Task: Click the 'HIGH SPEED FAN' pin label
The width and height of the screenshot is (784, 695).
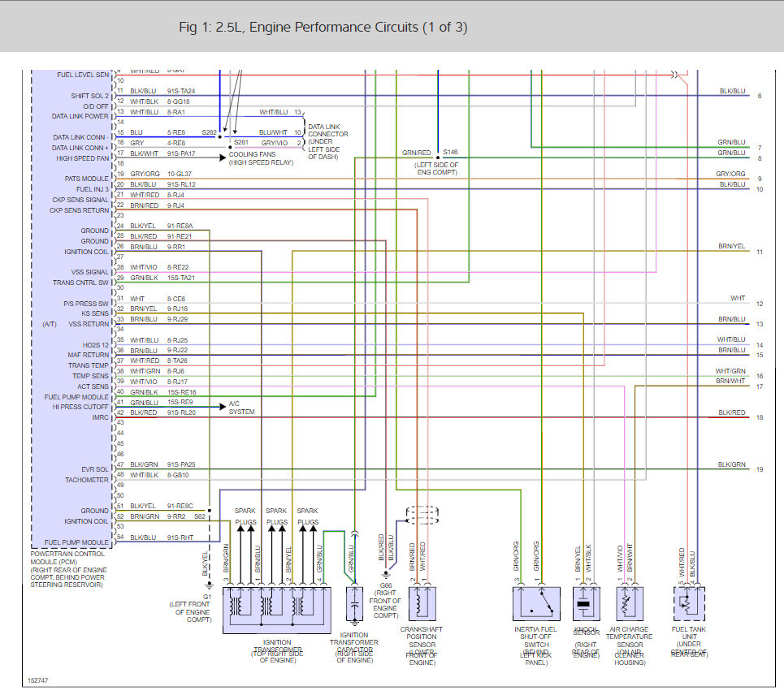Action: [83, 158]
